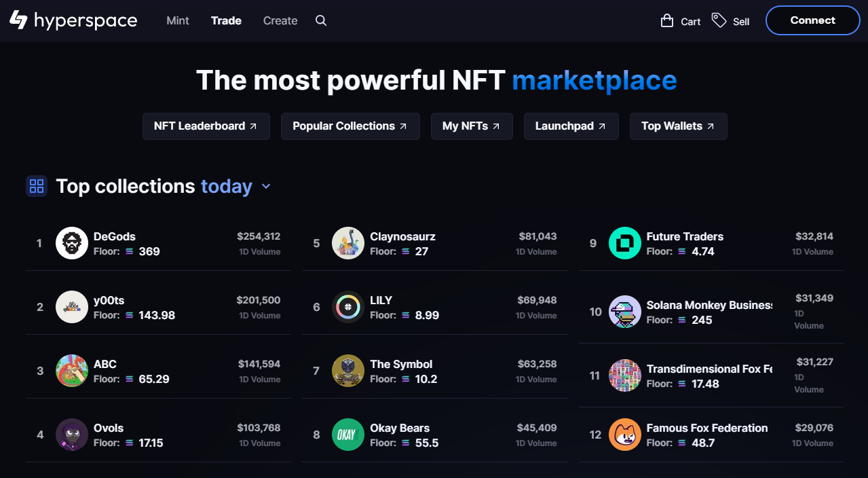Viewport: 868px width, 478px height.
Task: Click the Claynosaurz collection thumbnail
Action: (348, 242)
